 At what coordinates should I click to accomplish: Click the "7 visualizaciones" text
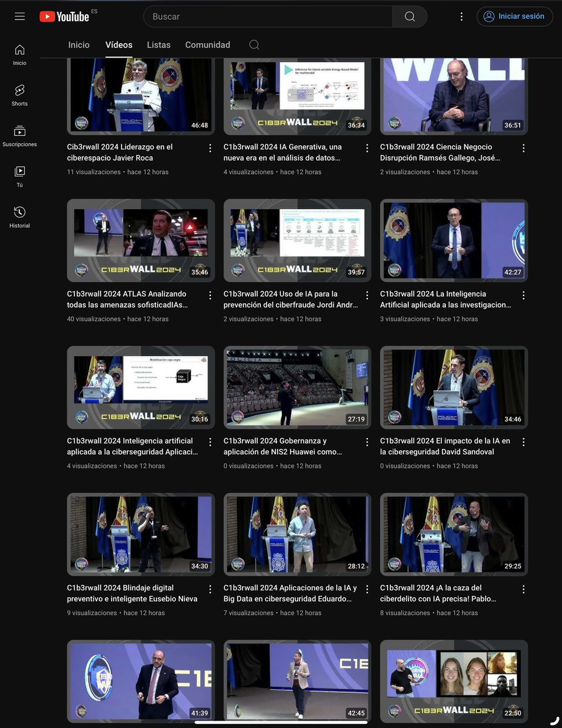click(x=249, y=613)
